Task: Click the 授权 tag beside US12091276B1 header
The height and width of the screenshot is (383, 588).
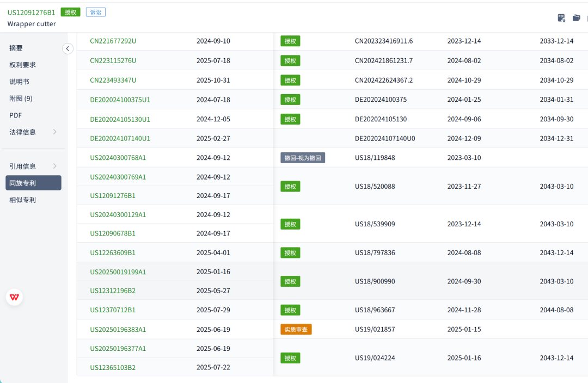Action: [70, 12]
